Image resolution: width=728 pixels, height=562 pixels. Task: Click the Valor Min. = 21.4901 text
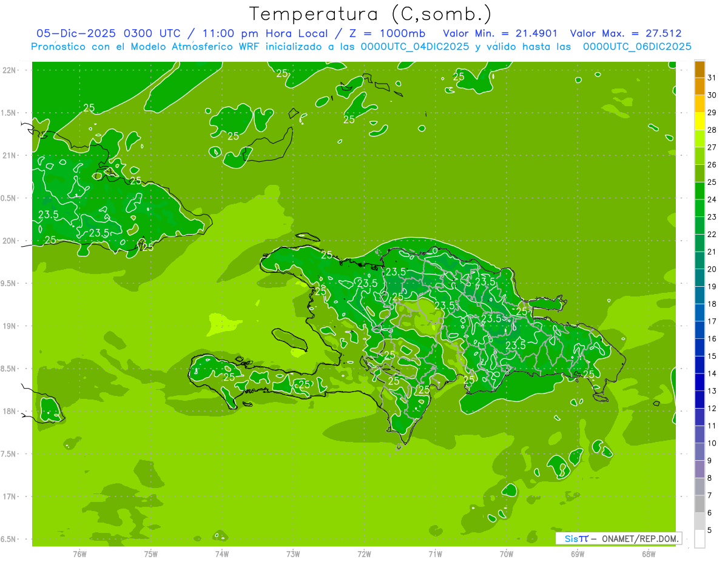click(500, 34)
